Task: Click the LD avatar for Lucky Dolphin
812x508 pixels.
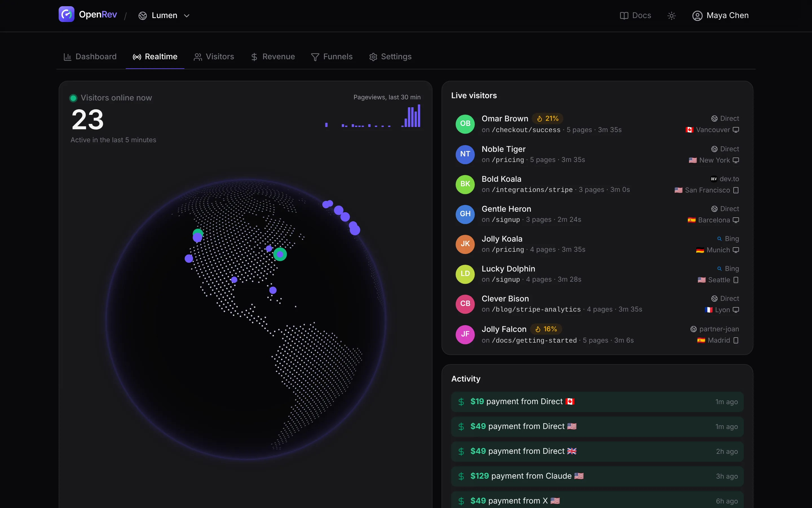Action: click(x=465, y=274)
